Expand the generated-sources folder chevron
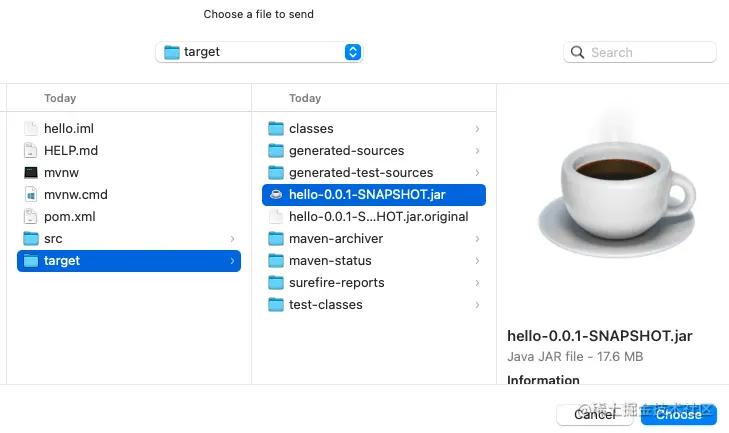This screenshot has height=433, width=729. 477,151
